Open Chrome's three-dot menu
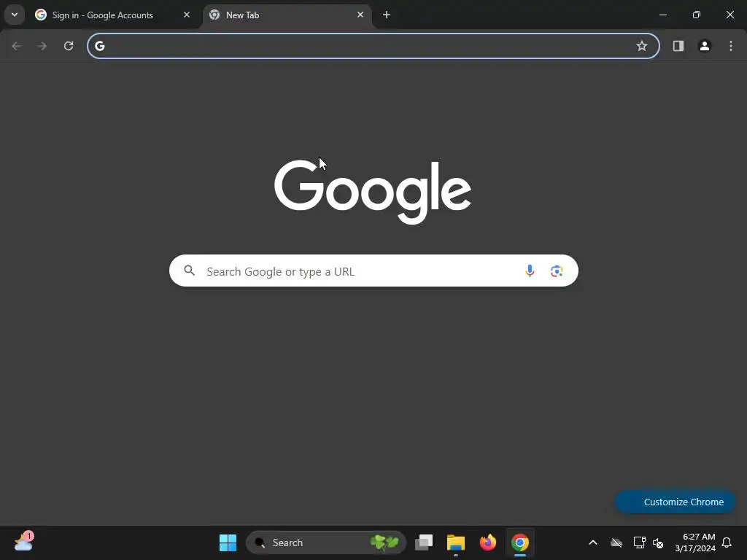 click(731, 46)
